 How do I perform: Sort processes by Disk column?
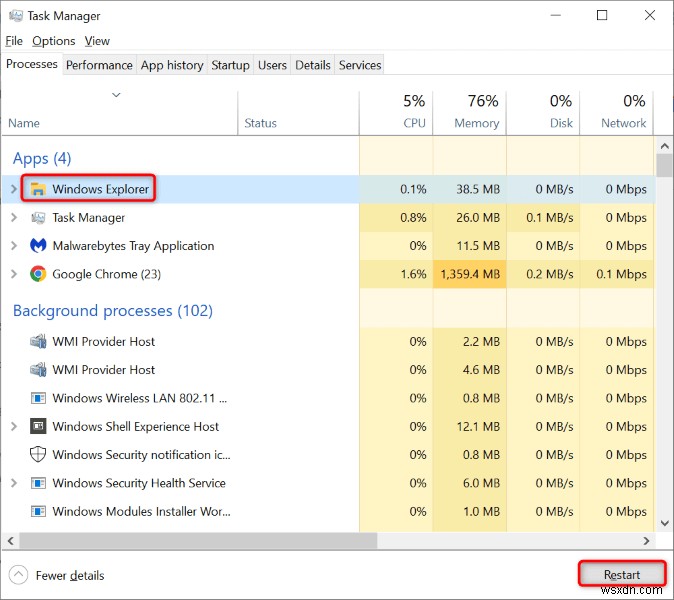point(543,113)
